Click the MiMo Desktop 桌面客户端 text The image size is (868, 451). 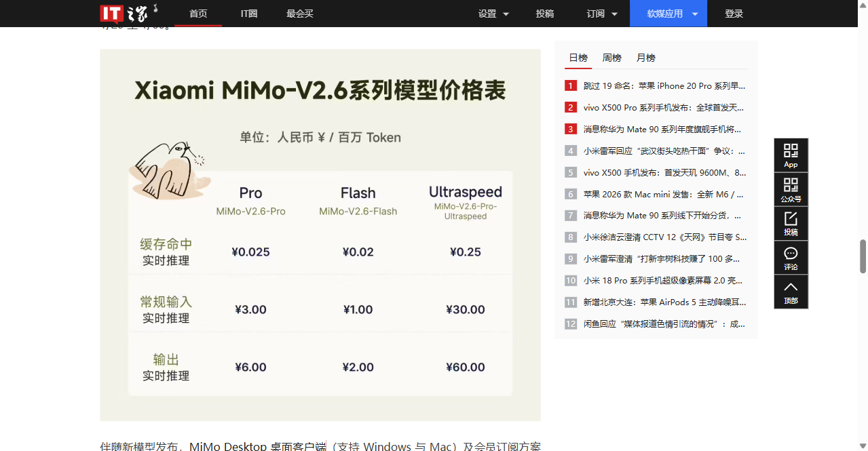click(x=257, y=446)
